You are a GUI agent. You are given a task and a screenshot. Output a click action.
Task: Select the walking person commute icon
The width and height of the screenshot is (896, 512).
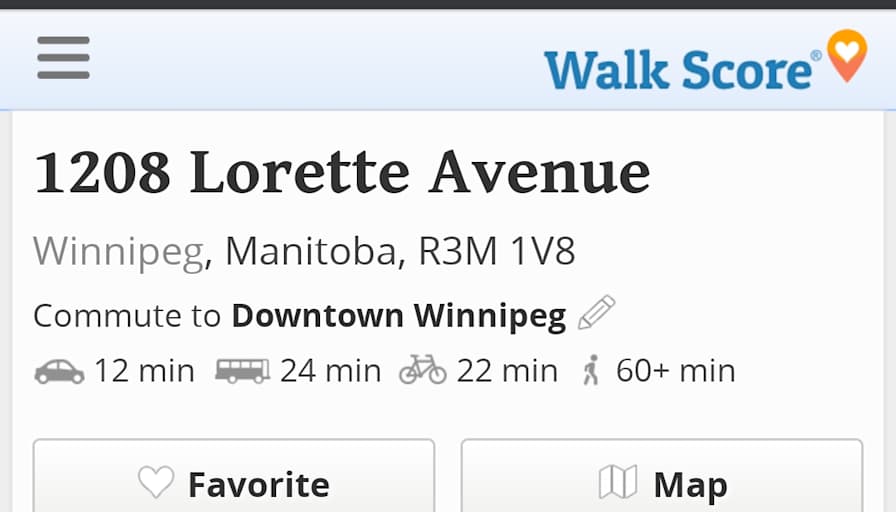591,371
